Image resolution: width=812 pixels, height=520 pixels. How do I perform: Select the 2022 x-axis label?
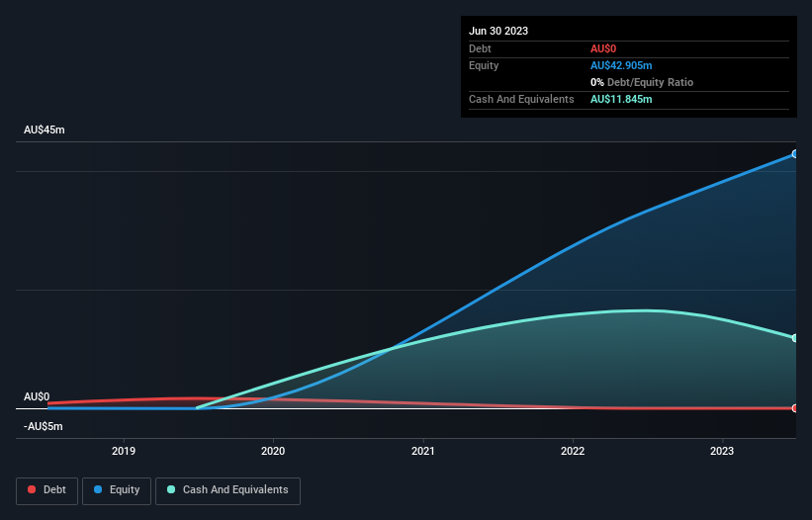point(573,451)
